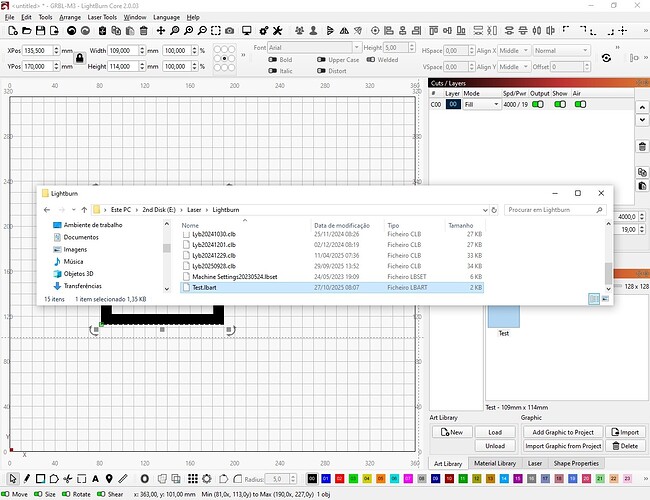The image size is (650, 500).
Task: Toggle Output switch for layer C00
Action: pos(537,104)
